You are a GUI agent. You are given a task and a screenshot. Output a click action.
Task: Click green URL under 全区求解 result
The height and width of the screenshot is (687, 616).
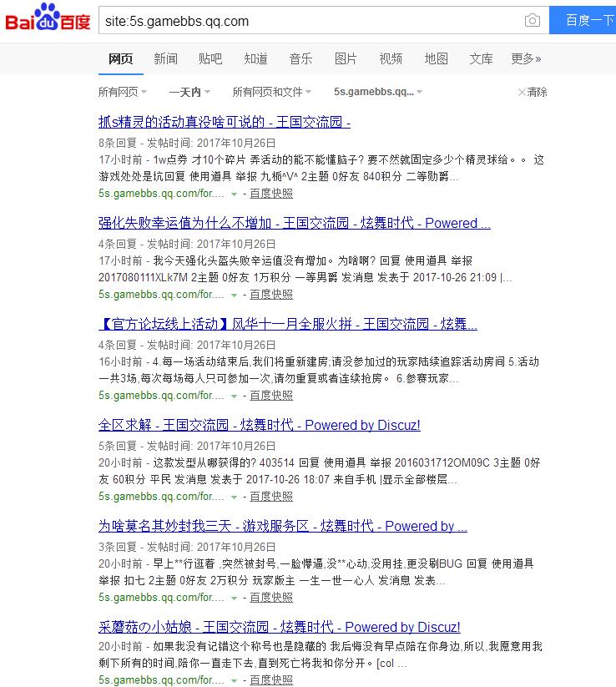coord(161,497)
